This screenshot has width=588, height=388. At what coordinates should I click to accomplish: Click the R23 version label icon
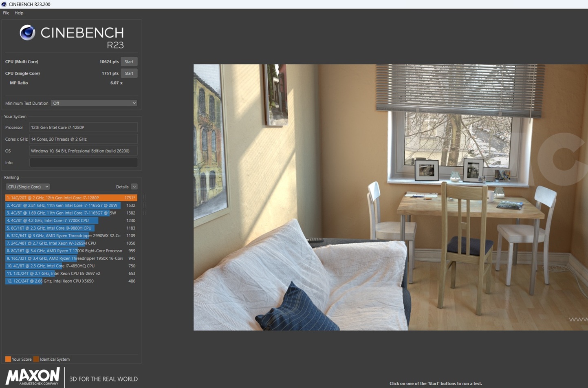coord(116,45)
